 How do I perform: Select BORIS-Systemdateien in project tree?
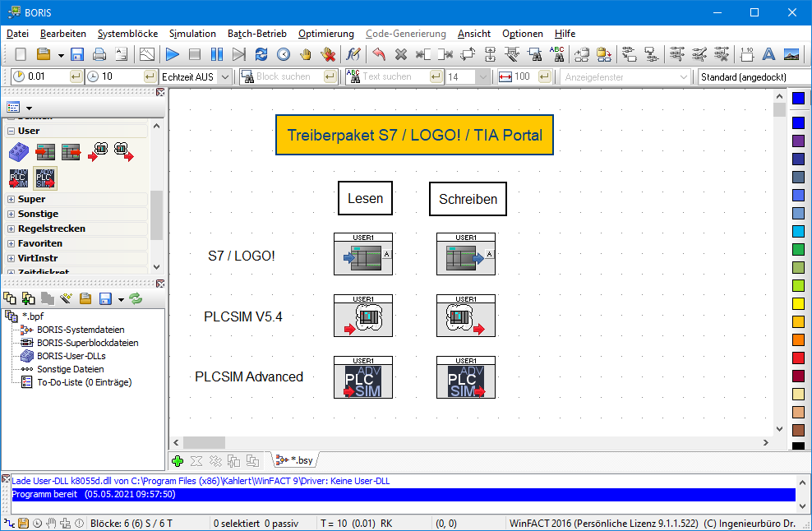click(x=81, y=330)
